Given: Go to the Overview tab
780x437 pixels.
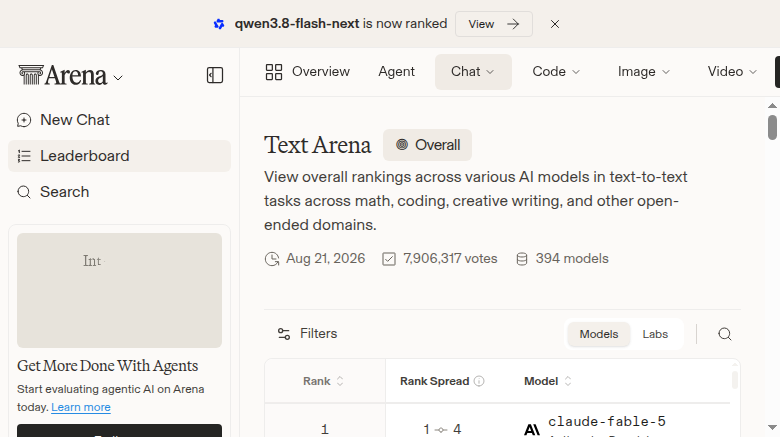Looking at the screenshot, I should 307,72.
